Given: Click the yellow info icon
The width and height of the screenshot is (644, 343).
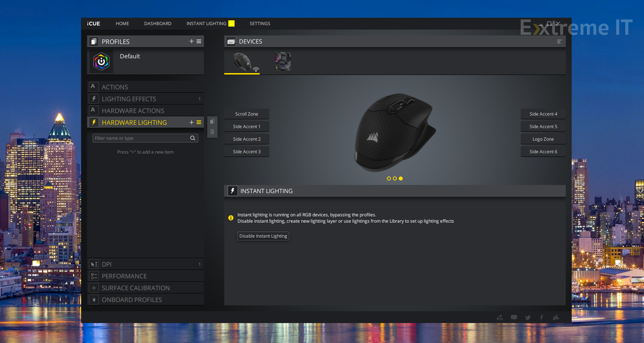Looking at the screenshot, I should click(x=231, y=218).
